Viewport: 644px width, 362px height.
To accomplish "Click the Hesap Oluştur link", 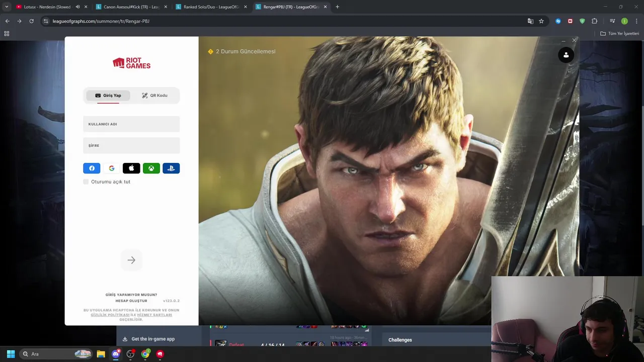I will pyautogui.click(x=131, y=301).
